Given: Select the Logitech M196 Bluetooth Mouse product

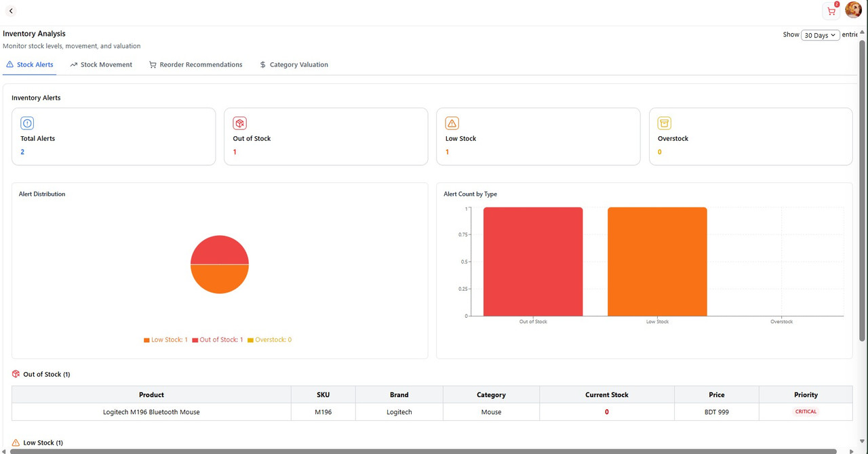Looking at the screenshot, I should tap(151, 411).
